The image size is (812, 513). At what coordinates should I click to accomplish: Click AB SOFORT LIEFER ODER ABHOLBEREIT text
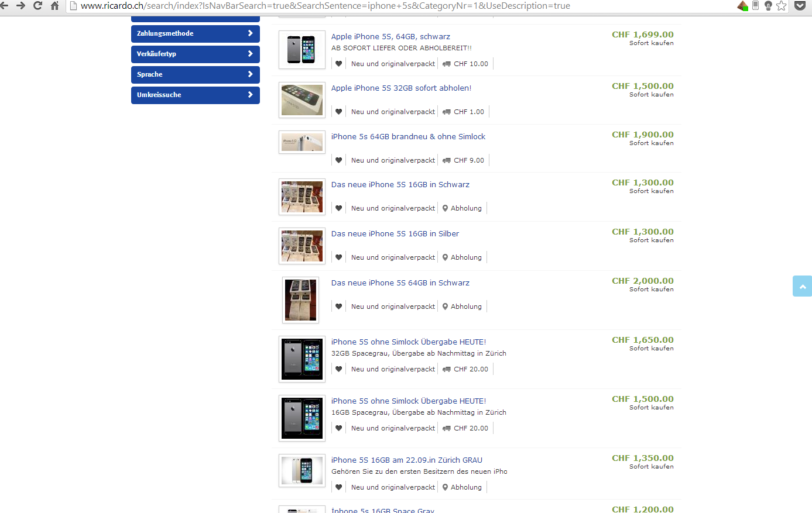[x=402, y=48]
